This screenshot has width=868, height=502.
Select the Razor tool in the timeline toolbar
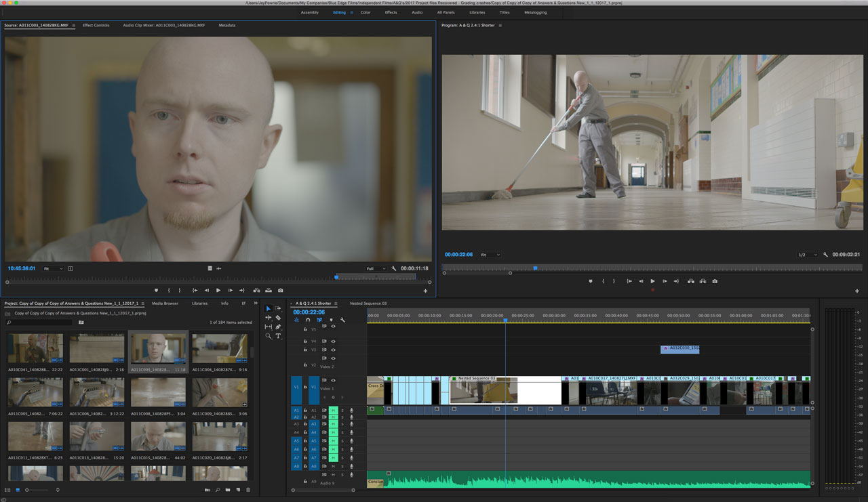pos(278,318)
